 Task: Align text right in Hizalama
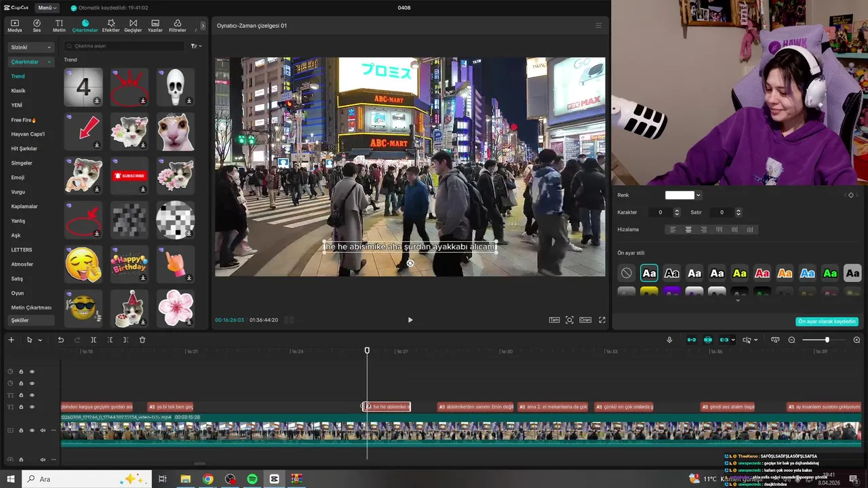pos(704,230)
